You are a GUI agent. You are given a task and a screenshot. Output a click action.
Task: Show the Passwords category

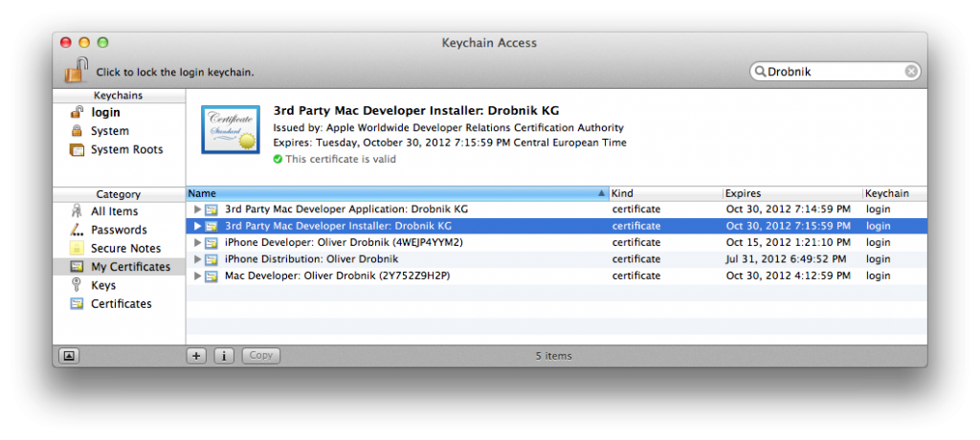119,230
